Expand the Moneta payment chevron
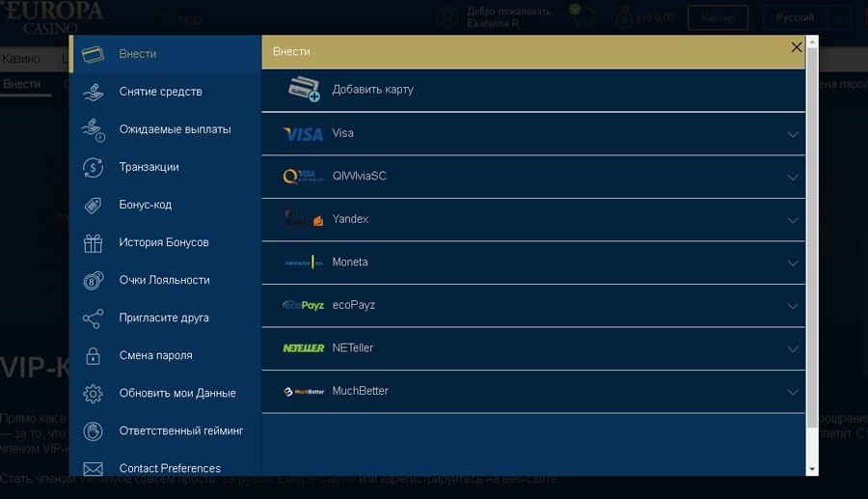Screen dimensions: 868x499 793,263
